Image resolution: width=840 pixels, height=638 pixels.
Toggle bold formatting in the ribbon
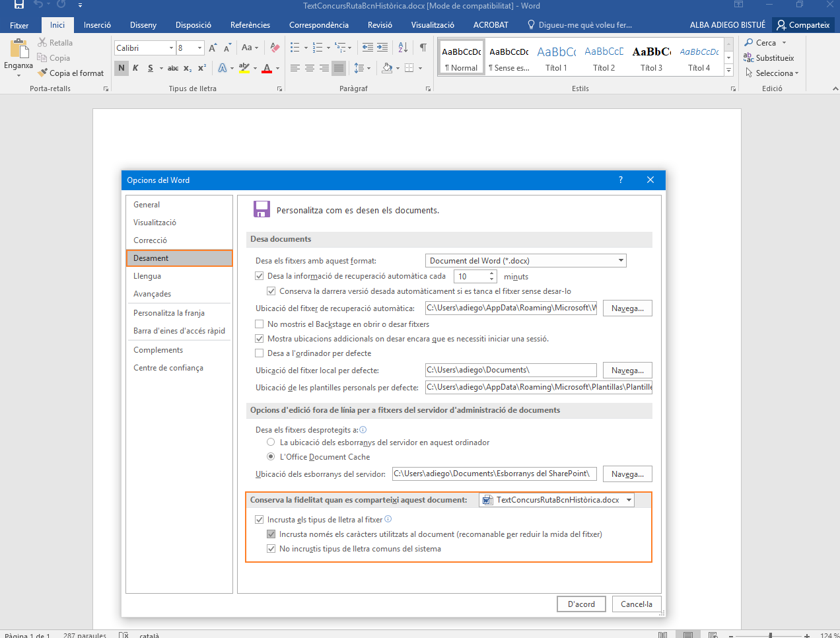[121, 68]
